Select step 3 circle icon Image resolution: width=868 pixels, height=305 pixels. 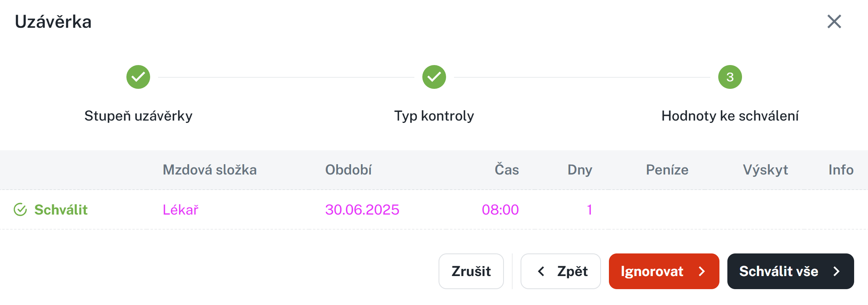click(730, 77)
